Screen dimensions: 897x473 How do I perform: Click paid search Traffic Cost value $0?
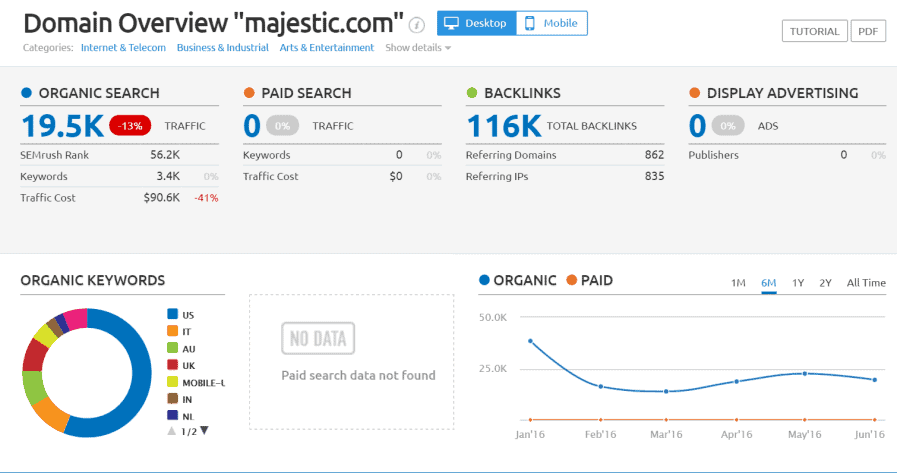click(x=396, y=176)
